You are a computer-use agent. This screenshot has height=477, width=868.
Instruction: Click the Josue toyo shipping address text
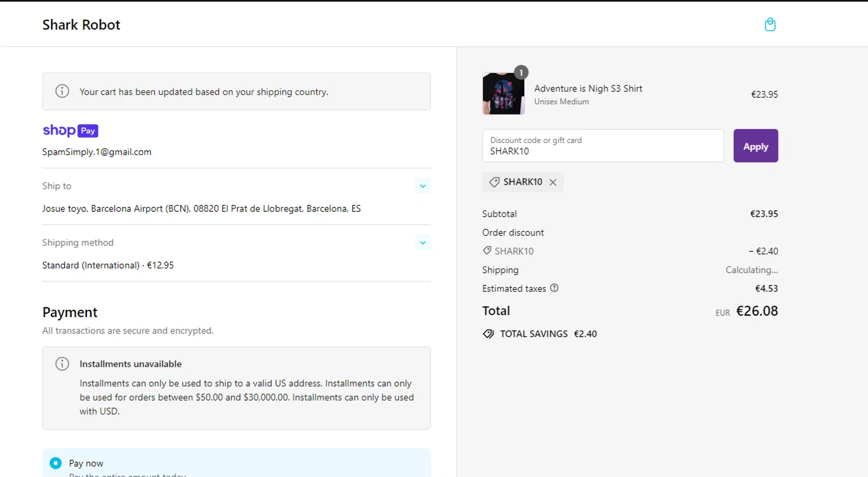coord(201,208)
